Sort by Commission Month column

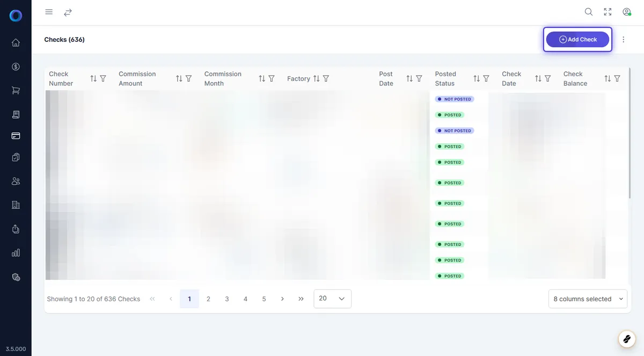point(262,78)
